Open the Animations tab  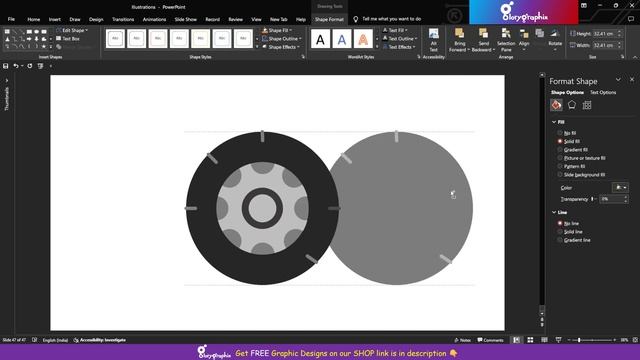154,19
